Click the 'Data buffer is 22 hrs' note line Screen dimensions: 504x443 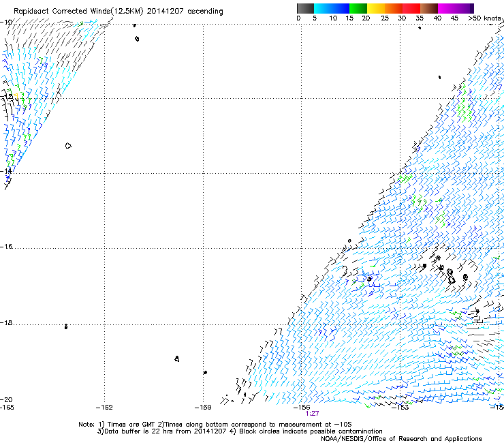(240, 431)
